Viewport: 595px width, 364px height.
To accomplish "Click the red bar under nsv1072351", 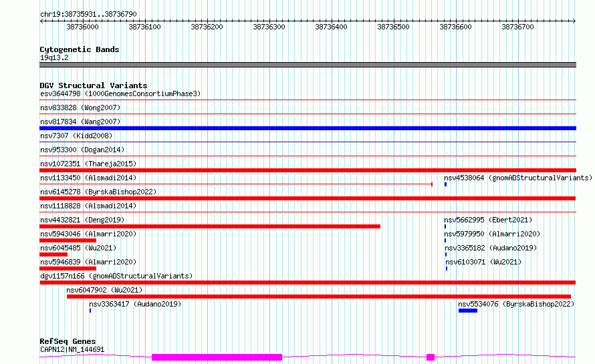I will pyautogui.click(x=308, y=170).
